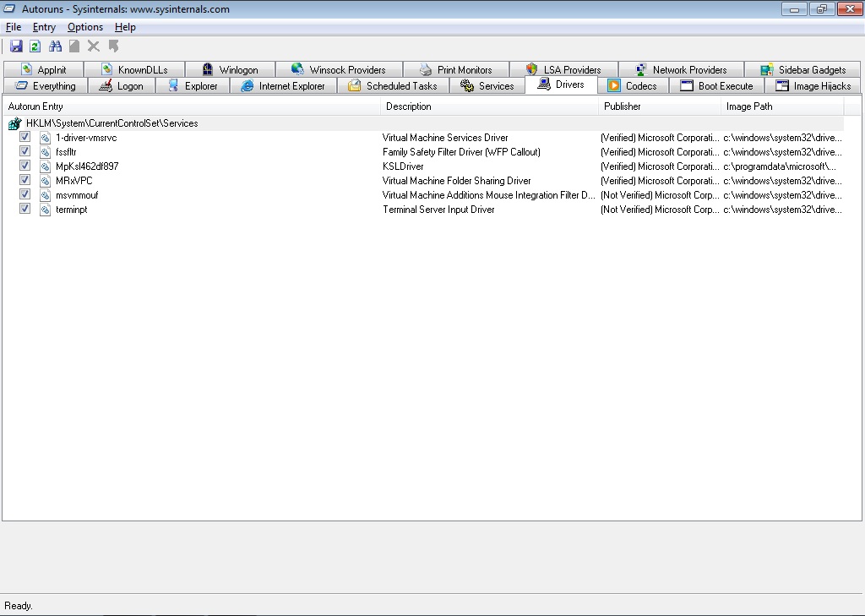Image resolution: width=865 pixels, height=616 pixels.
Task: Click 'Terminal Server Input Driver' description
Action: (438, 210)
